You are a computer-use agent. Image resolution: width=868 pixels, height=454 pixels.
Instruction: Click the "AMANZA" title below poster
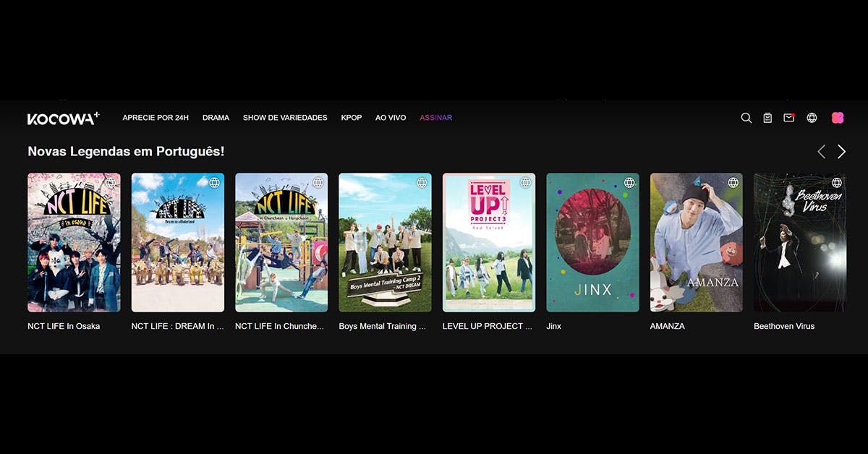coord(668,326)
